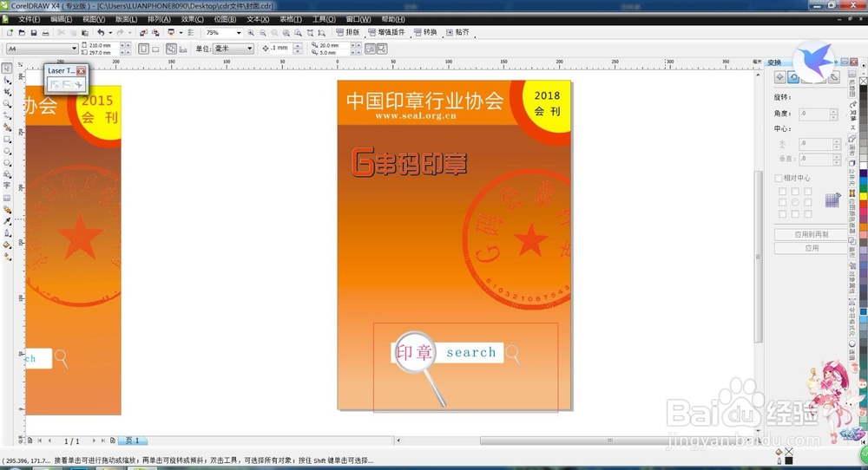Image resolution: width=868 pixels, height=470 pixels.
Task: Select the Position tab in Transform docker
Action: pos(780,77)
